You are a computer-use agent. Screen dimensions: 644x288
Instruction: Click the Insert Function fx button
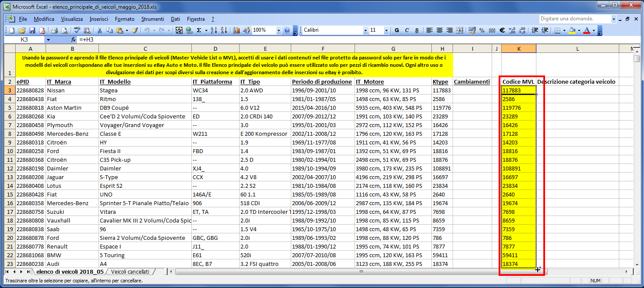pyautogui.click(x=73, y=39)
